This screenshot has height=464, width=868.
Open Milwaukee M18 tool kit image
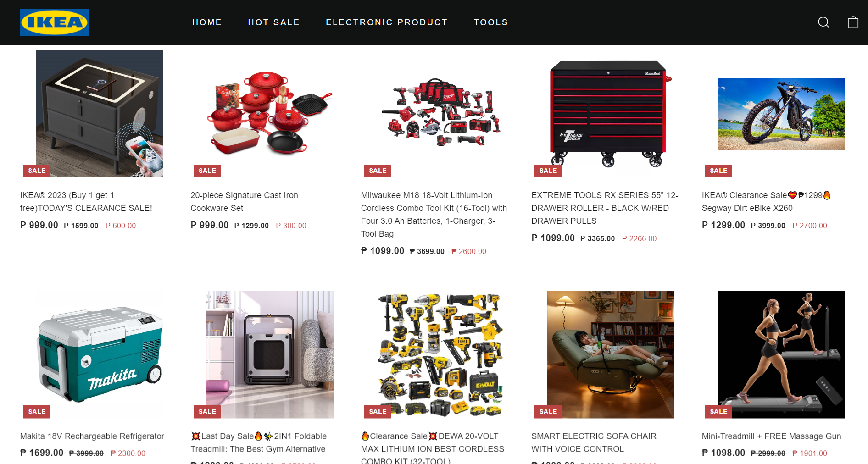[440, 113]
